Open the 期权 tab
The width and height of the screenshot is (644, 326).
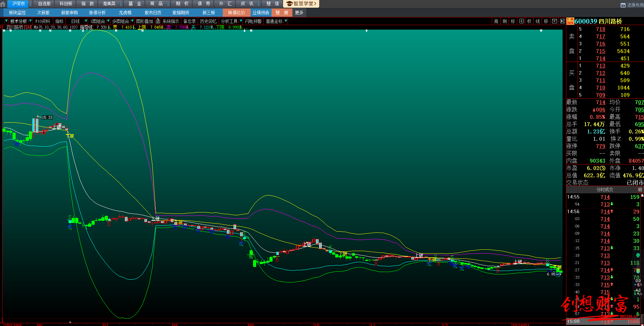182,4
